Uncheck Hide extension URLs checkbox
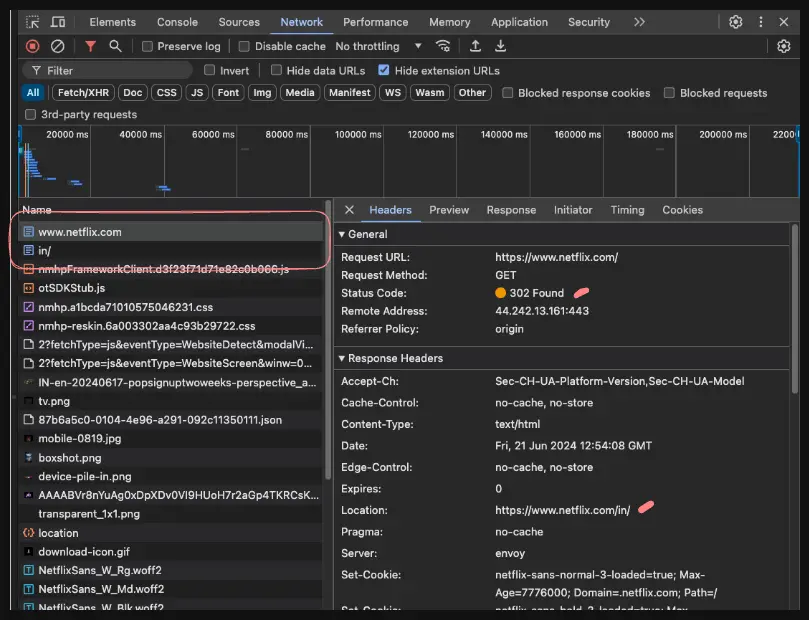The height and width of the screenshot is (620, 809). (x=384, y=70)
